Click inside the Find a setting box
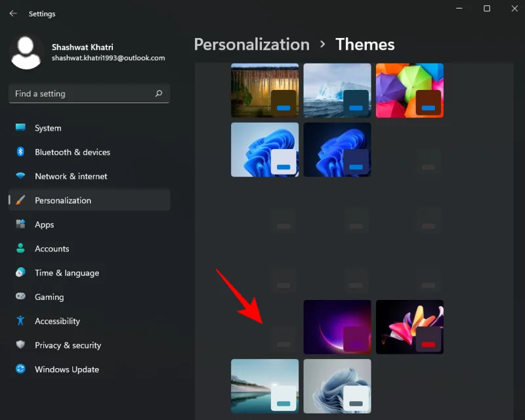The image size is (525, 420). point(79,94)
